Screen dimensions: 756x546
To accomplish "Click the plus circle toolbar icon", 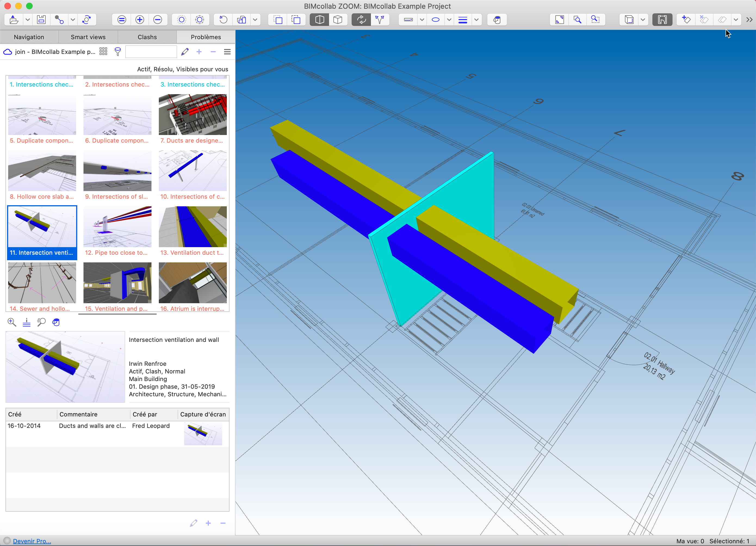I will pyautogui.click(x=140, y=20).
